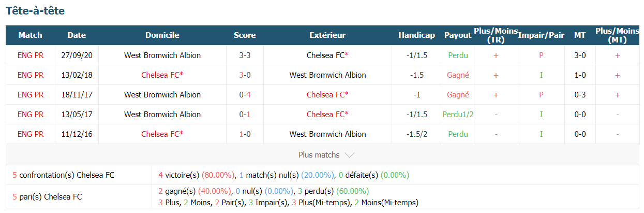Click the 1-0 score on 11/12/16
This screenshot has height=213, width=644.
pos(245,134)
